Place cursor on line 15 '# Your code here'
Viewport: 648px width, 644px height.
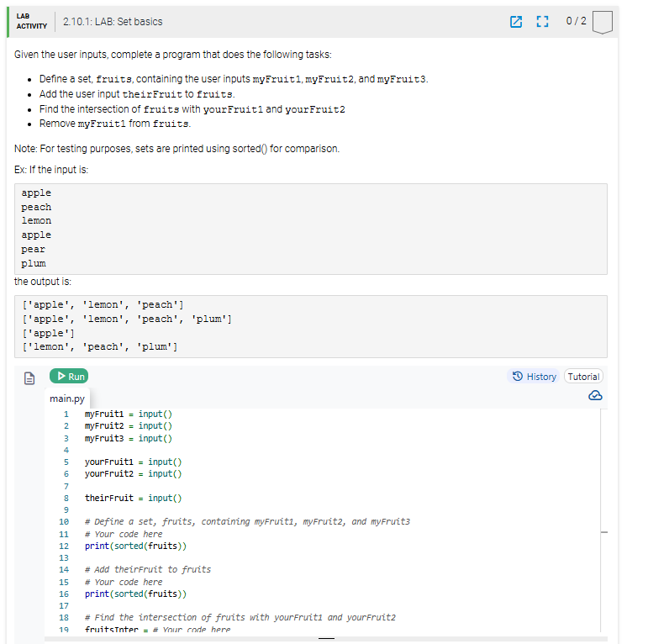click(x=124, y=582)
